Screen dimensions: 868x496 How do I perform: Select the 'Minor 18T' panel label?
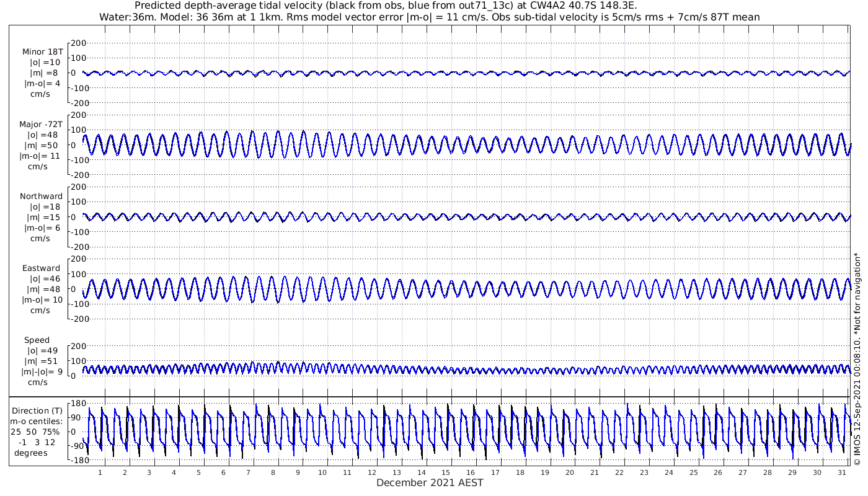point(42,52)
